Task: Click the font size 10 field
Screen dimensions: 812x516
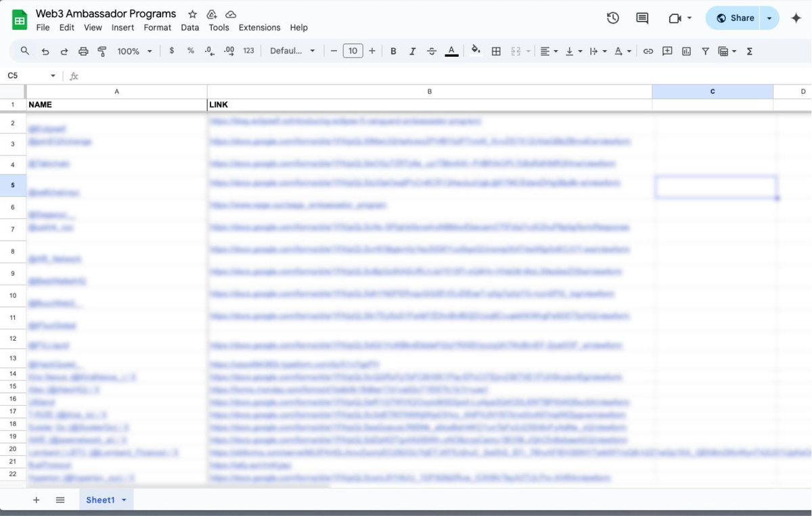Action: [353, 51]
